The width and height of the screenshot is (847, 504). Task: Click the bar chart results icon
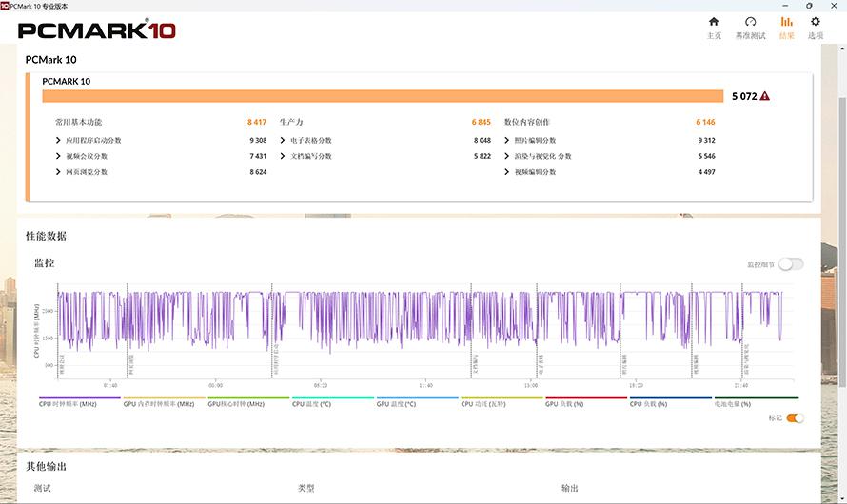coord(786,22)
